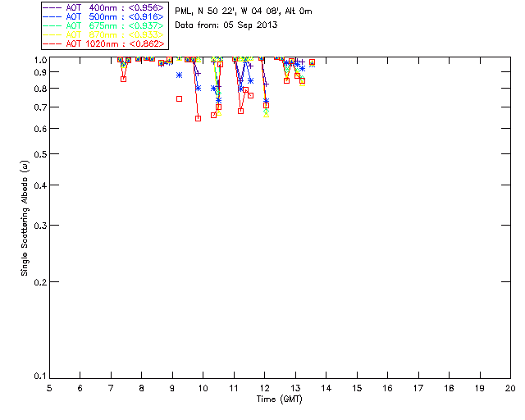525x420 pixels.
Task: Select the AOT 1020nm legend entry
Action: coord(104,43)
